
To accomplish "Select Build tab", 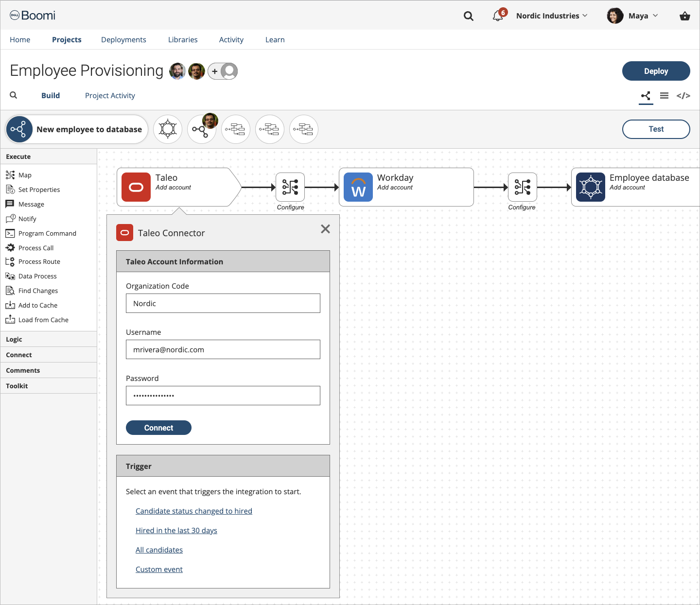I will pyautogui.click(x=51, y=96).
